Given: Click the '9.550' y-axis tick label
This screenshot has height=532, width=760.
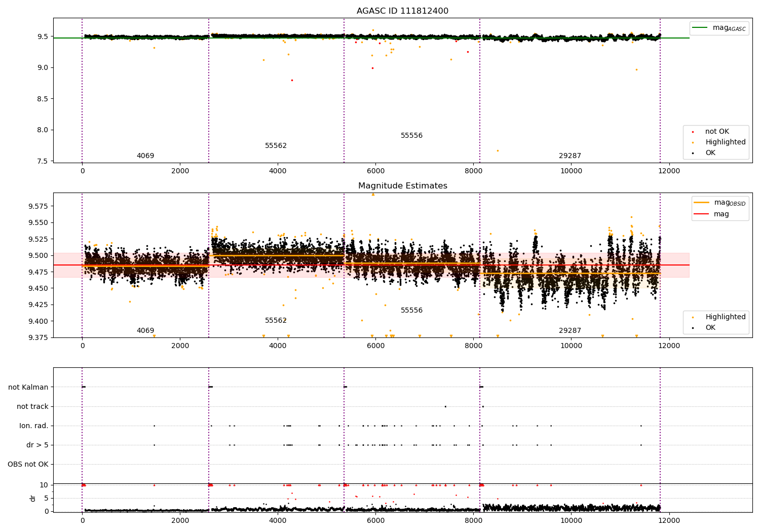Looking at the screenshot, I should pyautogui.click(x=39, y=223).
